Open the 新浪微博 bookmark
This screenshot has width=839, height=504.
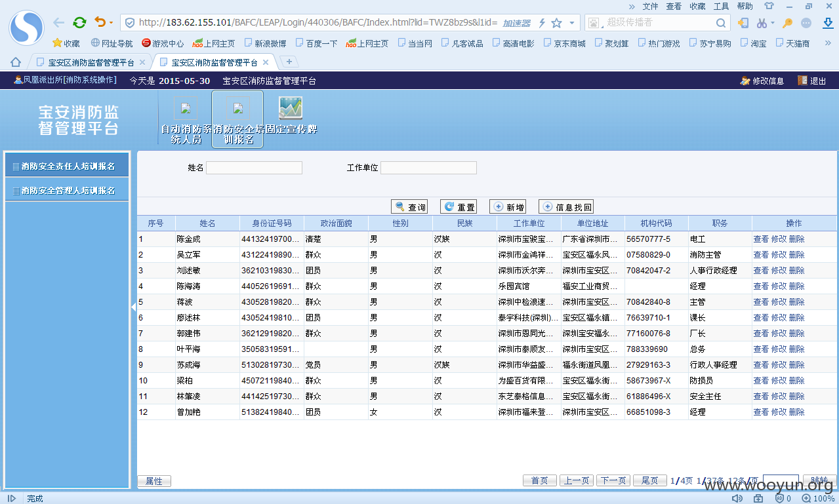[264, 43]
